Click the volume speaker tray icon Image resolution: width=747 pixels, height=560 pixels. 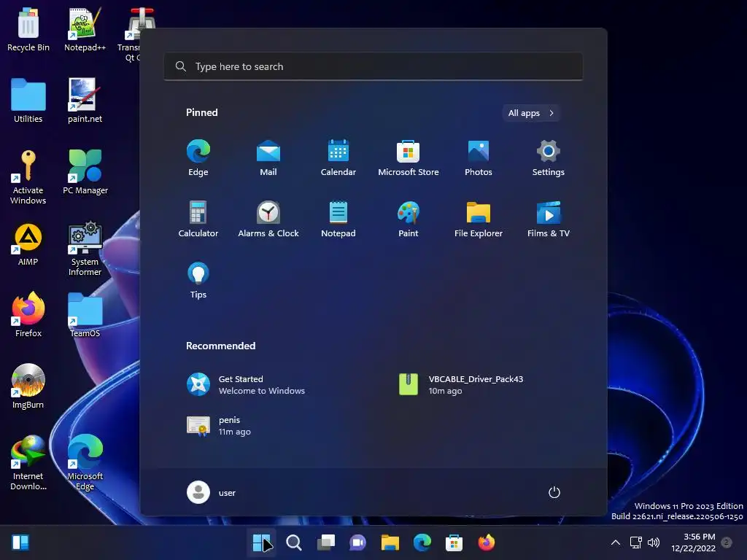click(x=654, y=542)
